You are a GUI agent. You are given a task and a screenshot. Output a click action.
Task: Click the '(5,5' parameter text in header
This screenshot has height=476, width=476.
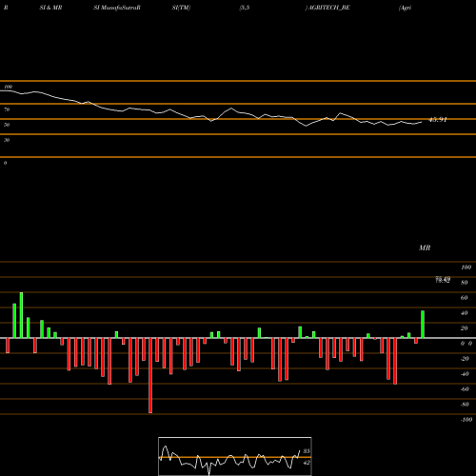point(245,8)
